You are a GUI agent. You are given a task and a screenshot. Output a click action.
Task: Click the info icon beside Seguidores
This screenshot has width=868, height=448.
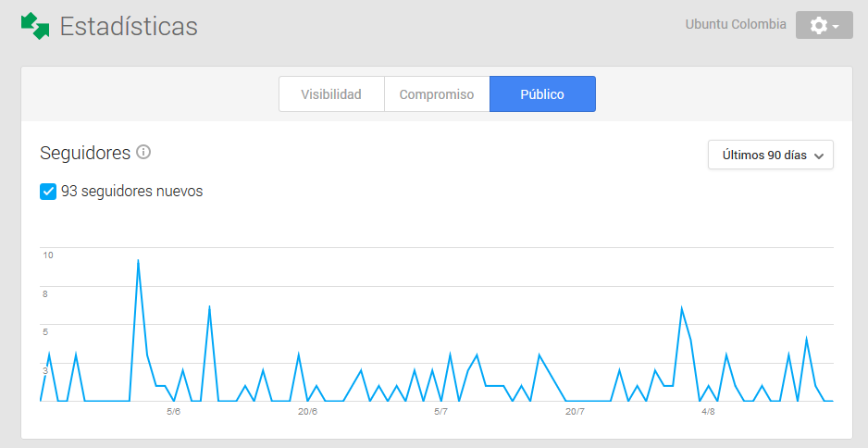pos(143,152)
